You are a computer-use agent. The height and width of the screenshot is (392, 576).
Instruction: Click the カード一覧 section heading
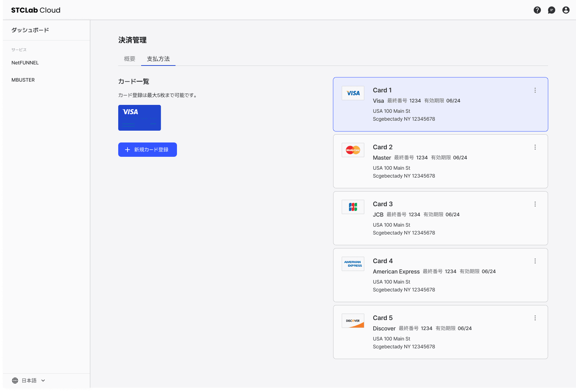pyautogui.click(x=134, y=82)
